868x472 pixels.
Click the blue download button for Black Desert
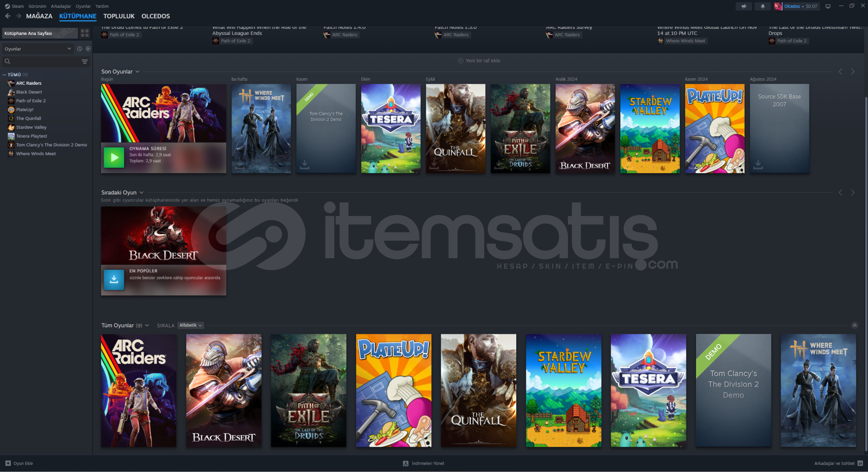pyautogui.click(x=114, y=280)
